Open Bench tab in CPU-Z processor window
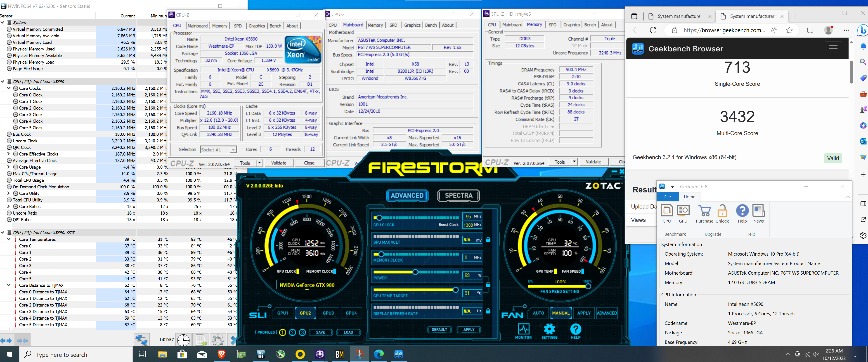 coord(275,26)
